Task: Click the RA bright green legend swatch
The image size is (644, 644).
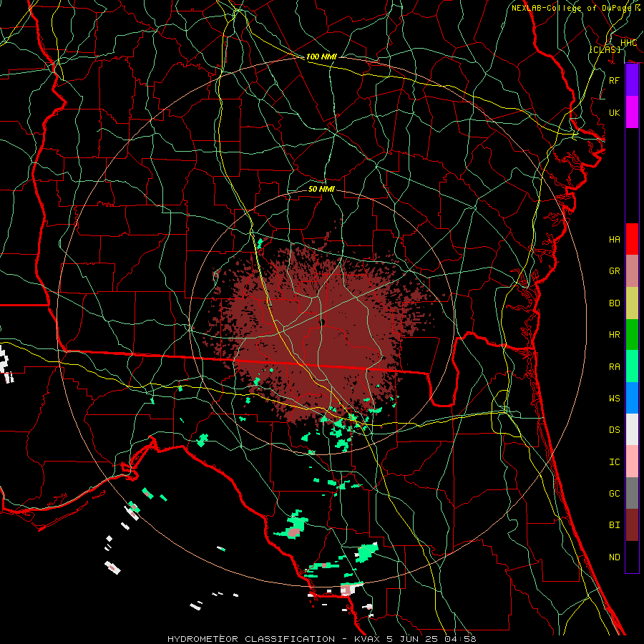Action: click(632, 366)
